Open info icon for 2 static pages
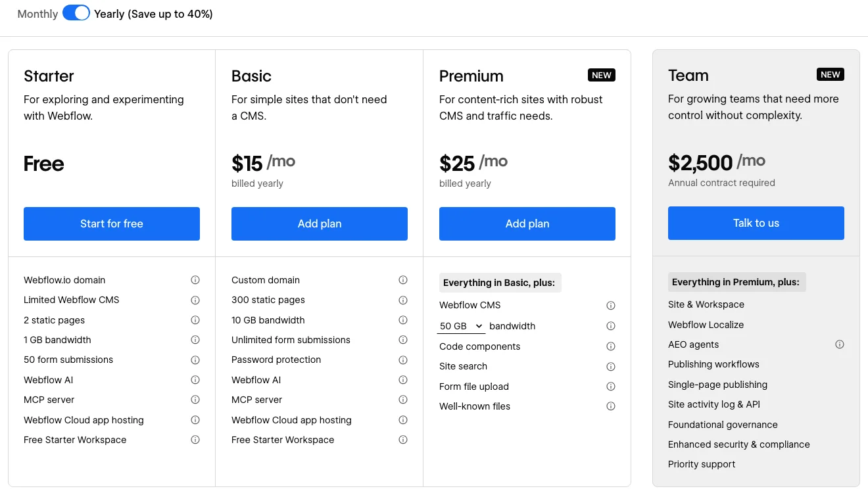Viewport: 868px width, 493px height. 195,320
